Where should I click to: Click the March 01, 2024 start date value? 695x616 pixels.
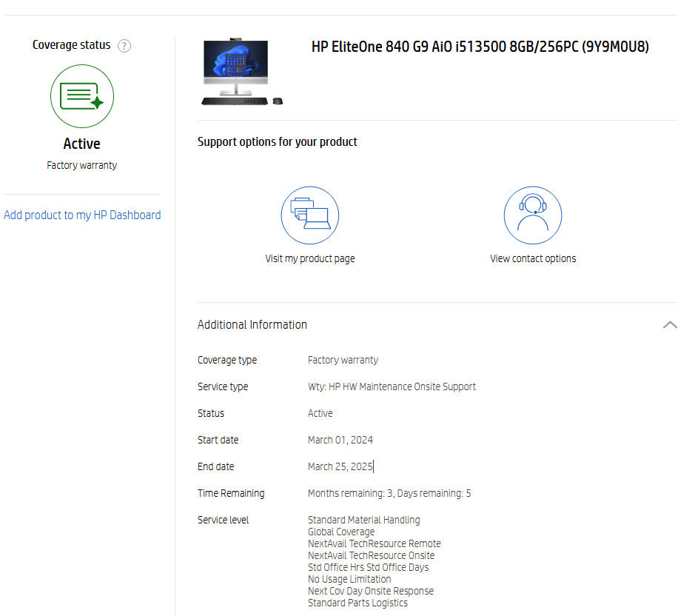click(x=340, y=440)
